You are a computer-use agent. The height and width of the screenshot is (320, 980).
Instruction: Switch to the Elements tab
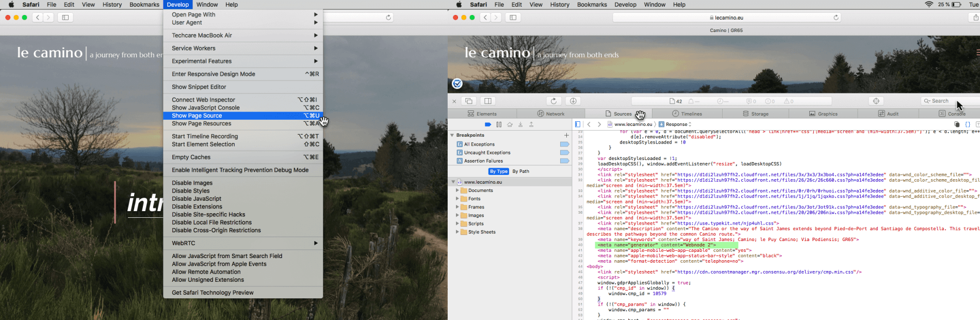pyautogui.click(x=482, y=114)
